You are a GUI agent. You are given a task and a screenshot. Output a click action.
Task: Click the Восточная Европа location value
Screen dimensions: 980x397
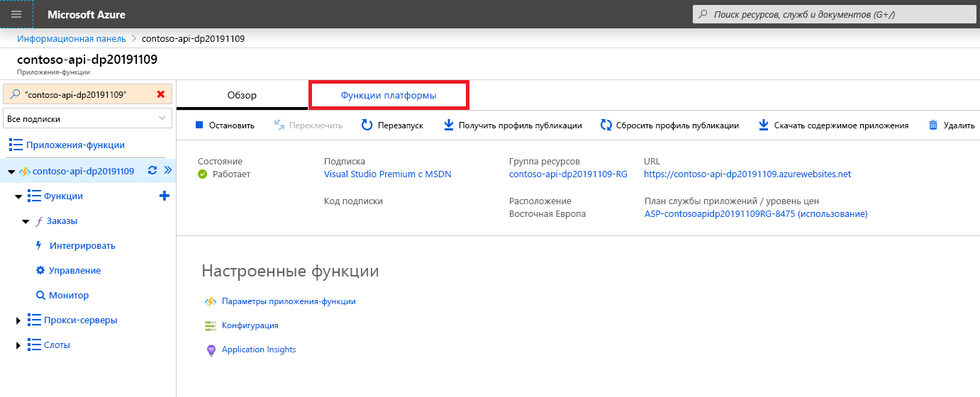547,213
